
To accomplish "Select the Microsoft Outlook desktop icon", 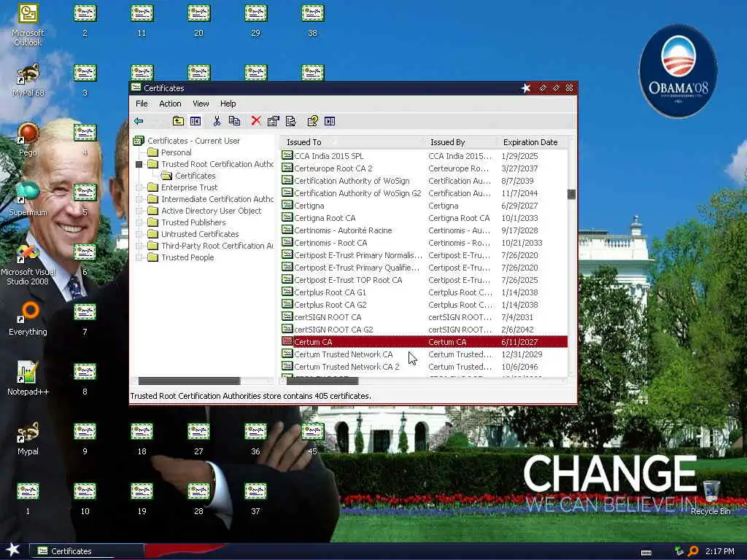I will pyautogui.click(x=28, y=25).
